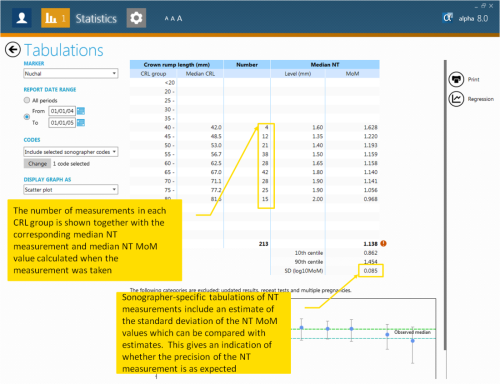Select the From/To date range radio button
Screen dimensions: 500x384
click(27, 117)
